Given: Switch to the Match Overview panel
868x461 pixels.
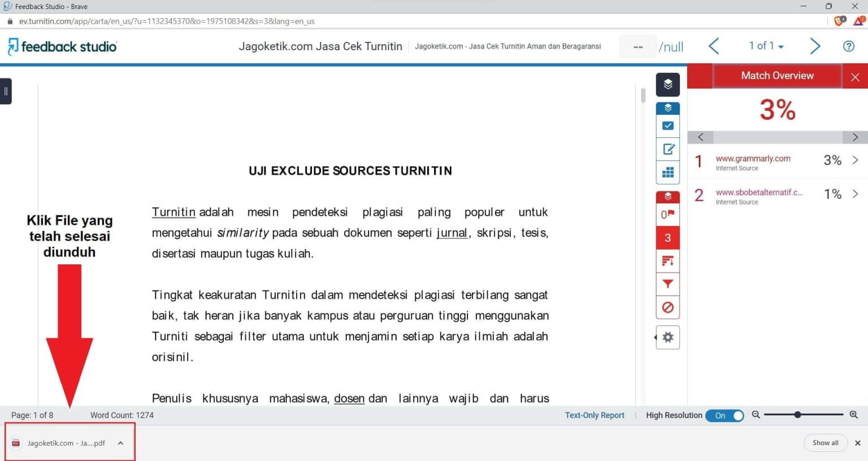Looking at the screenshot, I should coord(777,75).
